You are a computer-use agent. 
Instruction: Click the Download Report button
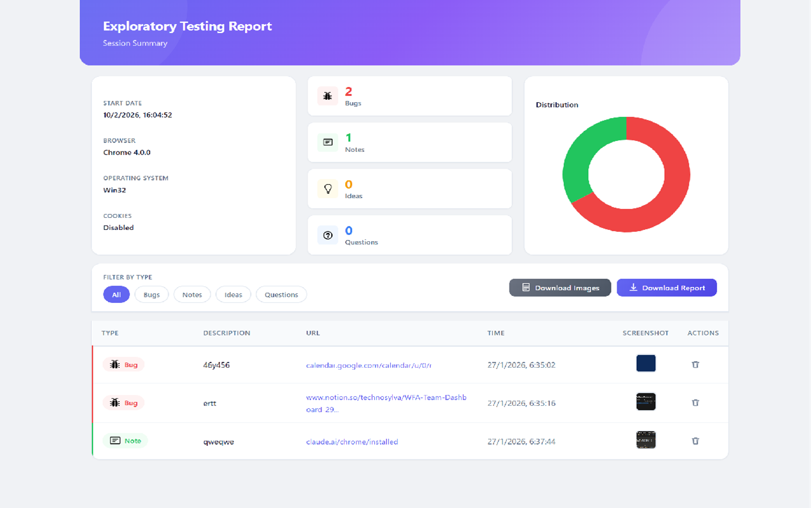pos(667,288)
